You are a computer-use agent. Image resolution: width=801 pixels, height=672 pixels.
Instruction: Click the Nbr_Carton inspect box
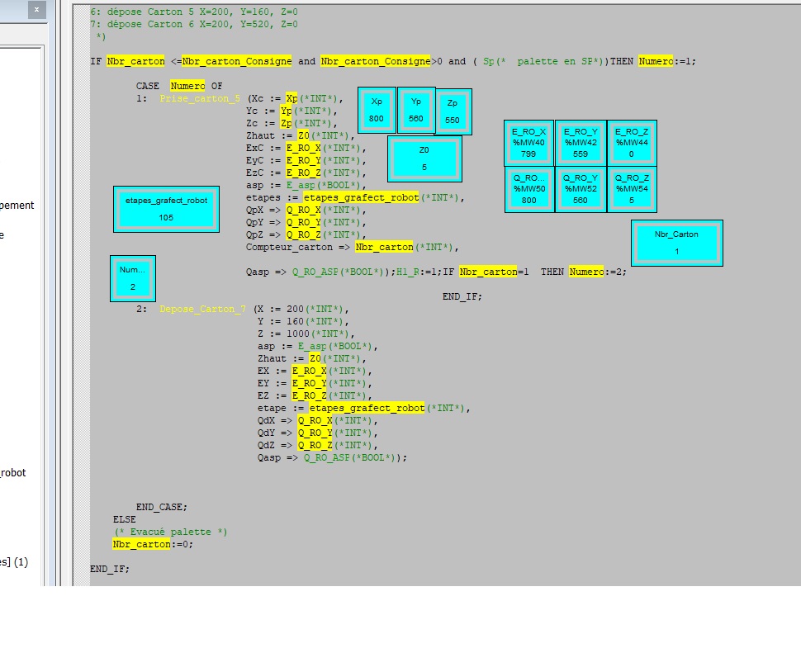coord(676,243)
